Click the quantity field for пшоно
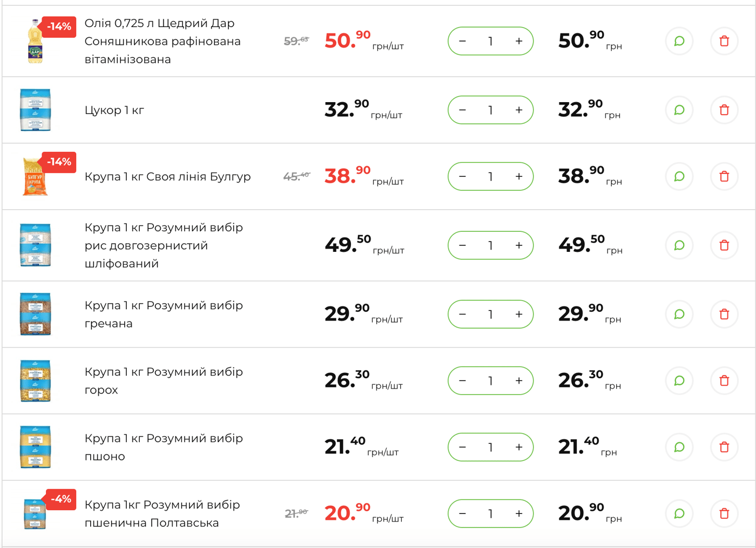The image size is (756, 548). 490,447
